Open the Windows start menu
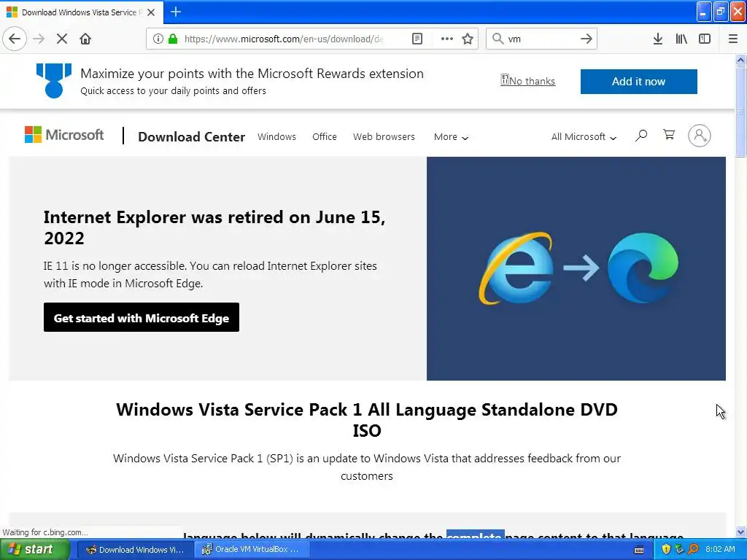This screenshot has width=747, height=560. [x=34, y=550]
